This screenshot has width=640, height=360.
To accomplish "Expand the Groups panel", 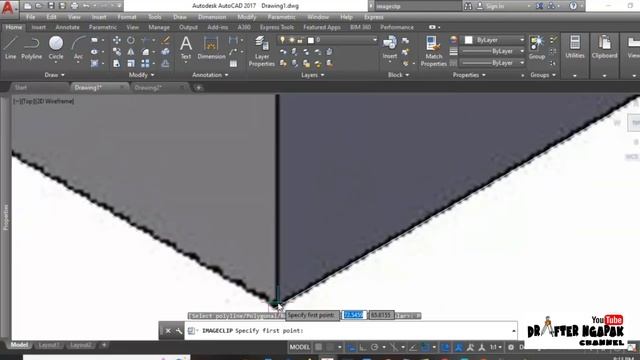I will point(542,75).
